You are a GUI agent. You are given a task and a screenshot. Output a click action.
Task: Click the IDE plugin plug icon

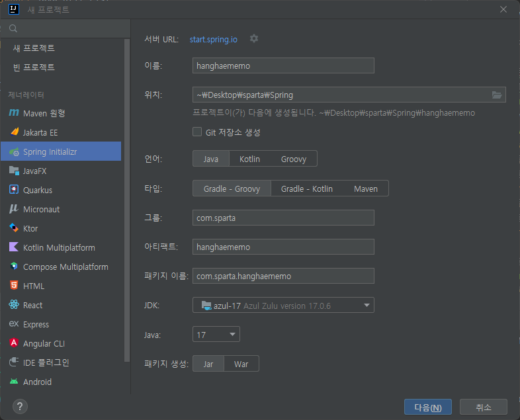pyautogui.click(x=14, y=362)
